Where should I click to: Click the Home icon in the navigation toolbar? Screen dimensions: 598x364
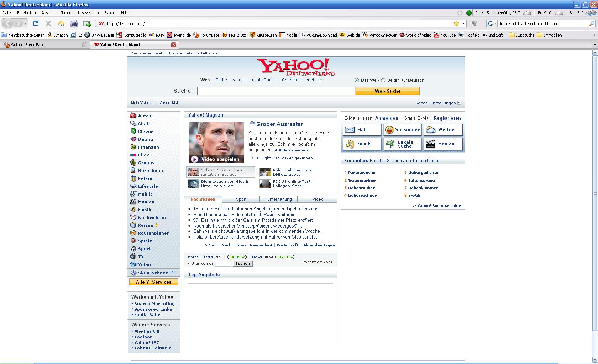pyautogui.click(x=61, y=23)
